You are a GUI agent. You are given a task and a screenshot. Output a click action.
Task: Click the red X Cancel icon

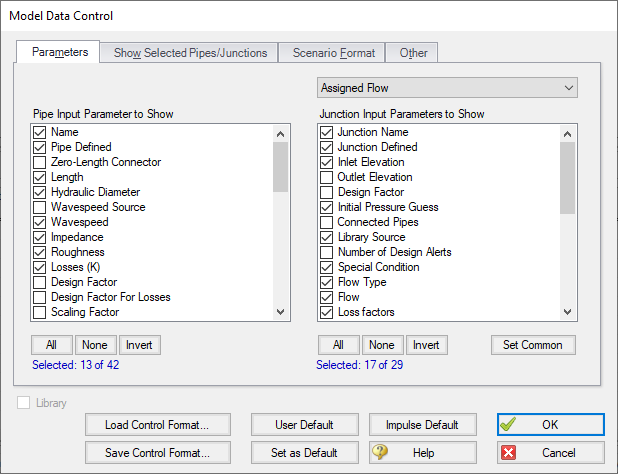[509, 452]
